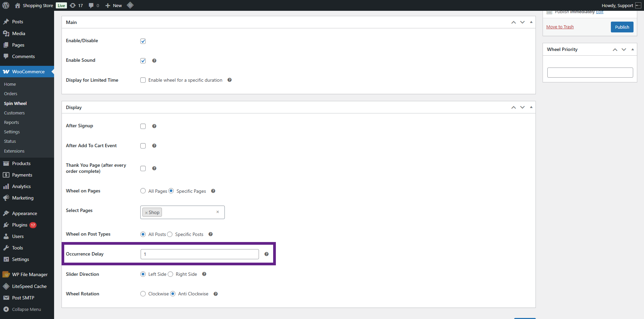644x319 pixels.
Task: Check Enable wheel for a specific duration
Action: [143, 80]
